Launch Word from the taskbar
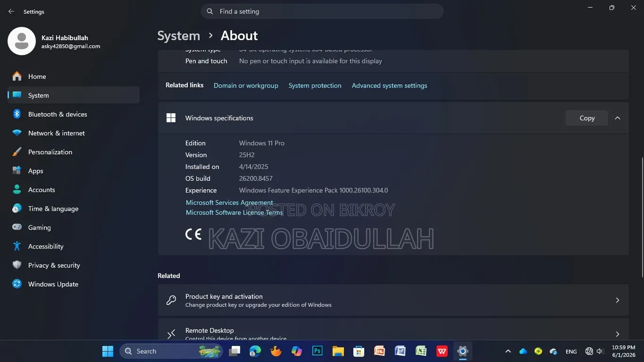This screenshot has width=644, height=362. tap(400, 351)
